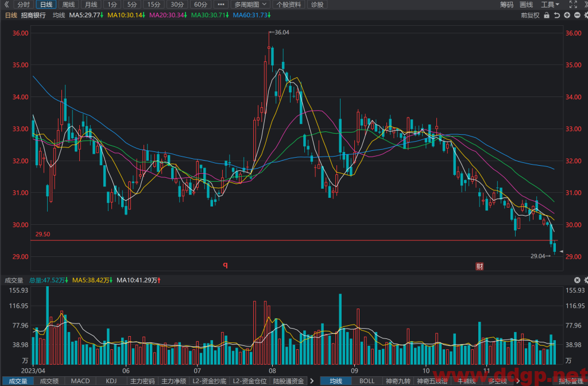Select the MACD indicator tab
The height and width of the screenshot is (386, 588).
(x=80, y=381)
